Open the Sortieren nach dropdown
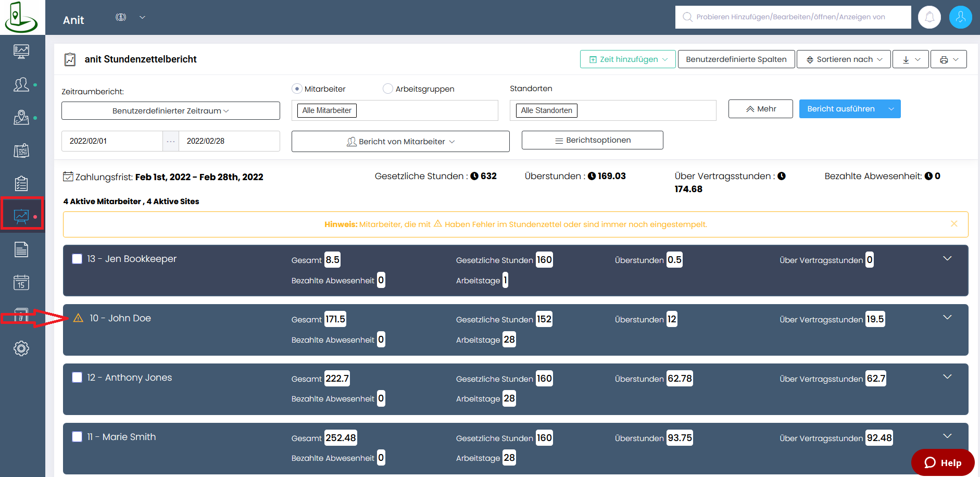 844,59
